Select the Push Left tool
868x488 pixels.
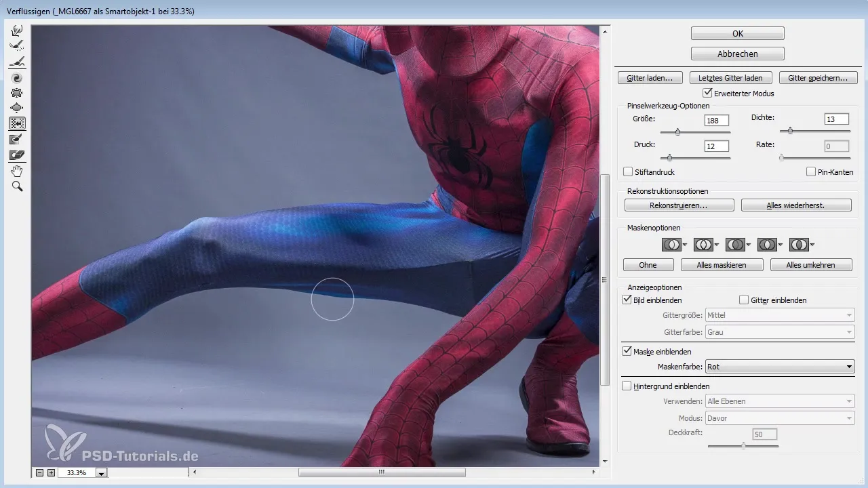(17, 123)
